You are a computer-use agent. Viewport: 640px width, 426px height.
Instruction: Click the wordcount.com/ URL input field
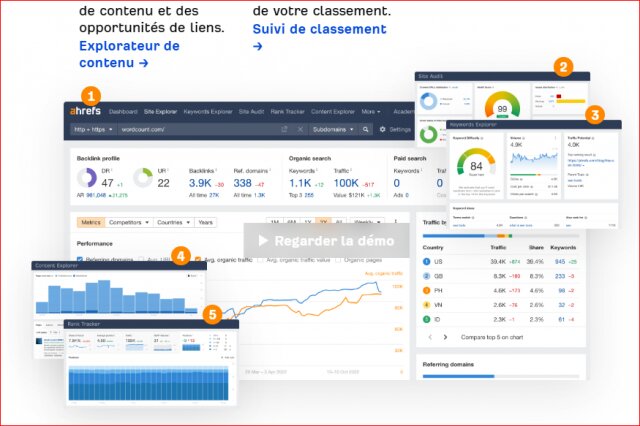[x=198, y=129]
